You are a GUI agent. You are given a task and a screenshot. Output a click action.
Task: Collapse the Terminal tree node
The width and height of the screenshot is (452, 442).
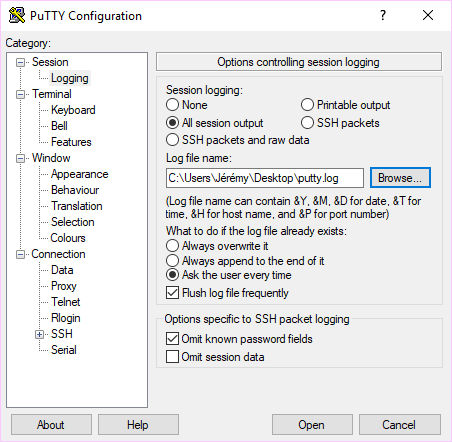coord(21,94)
